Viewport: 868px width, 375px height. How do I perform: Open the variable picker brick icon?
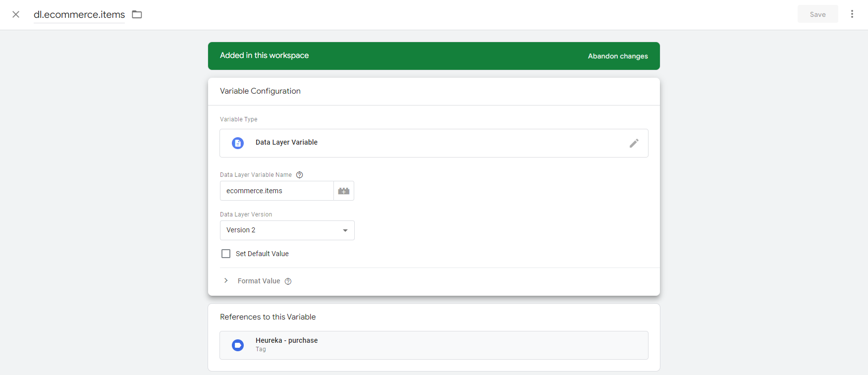pyautogui.click(x=344, y=191)
